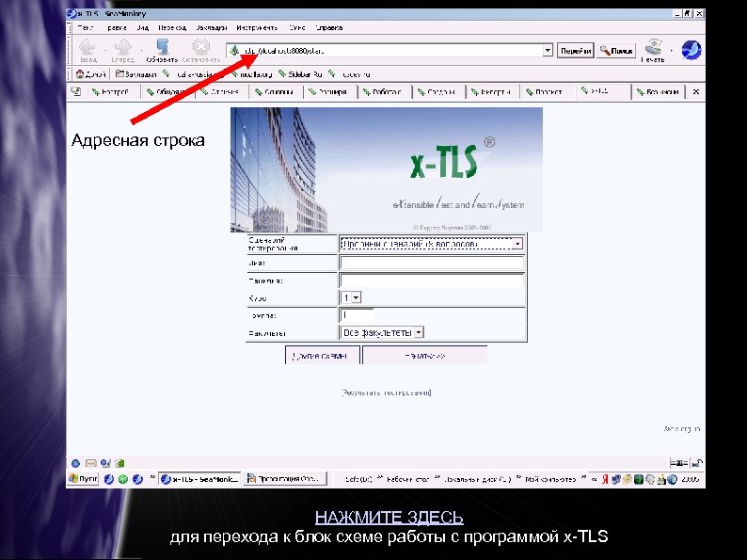The height and width of the screenshot is (560, 747).
Task: Click x-TLS - SeaMonkey taskbar button
Action: [x=200, y=479]
